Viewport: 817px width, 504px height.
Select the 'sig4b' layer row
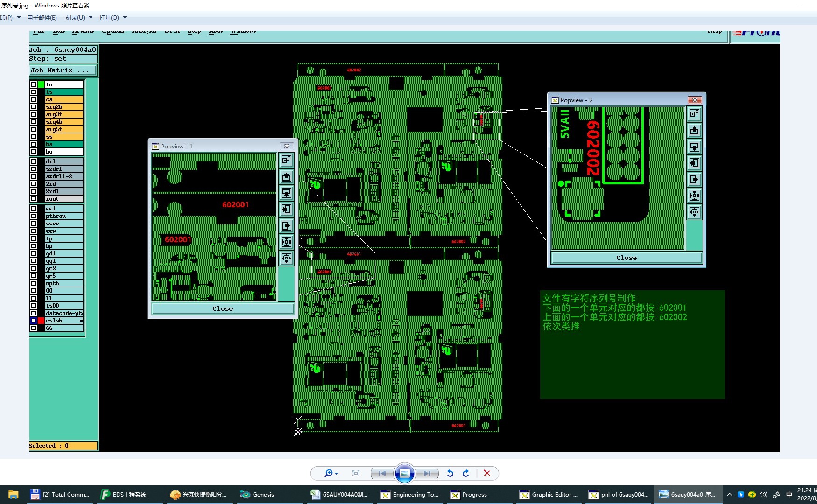click(64, 122)
